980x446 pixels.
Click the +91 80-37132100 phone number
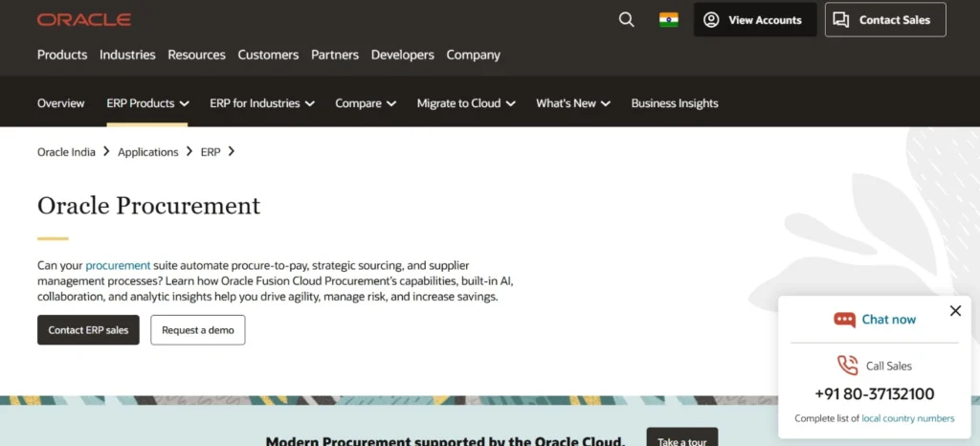tap(875, 394)
